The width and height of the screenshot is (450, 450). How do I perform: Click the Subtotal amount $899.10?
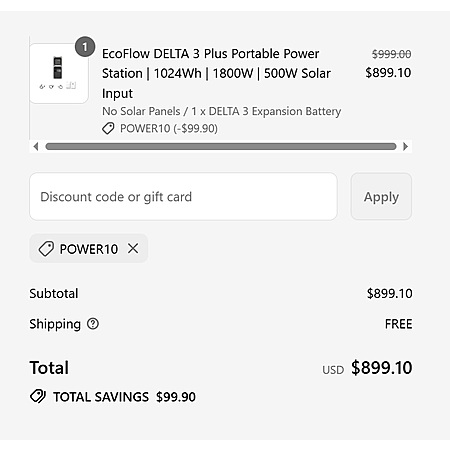[389, 293]
